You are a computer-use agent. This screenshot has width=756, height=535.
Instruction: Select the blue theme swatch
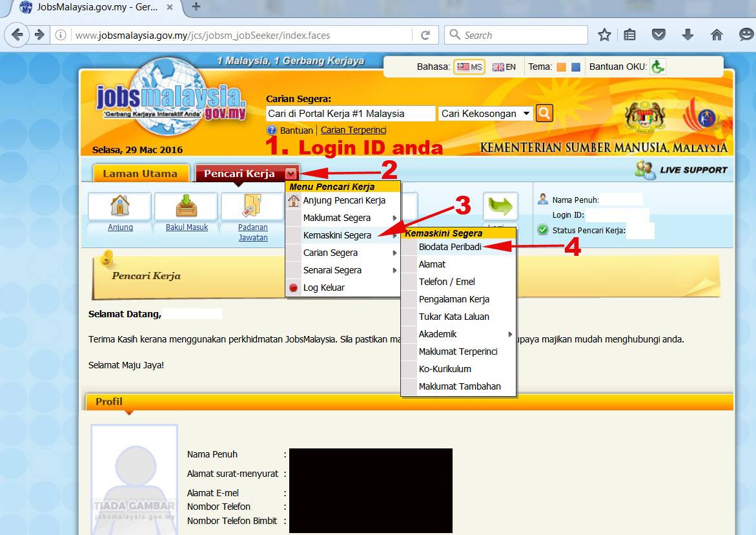click(x=576, y=67)
